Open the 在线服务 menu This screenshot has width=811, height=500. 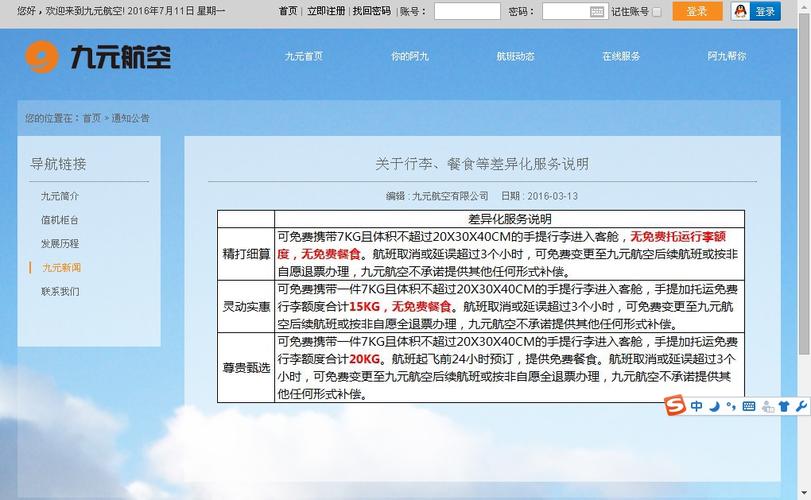coord(621,56)
